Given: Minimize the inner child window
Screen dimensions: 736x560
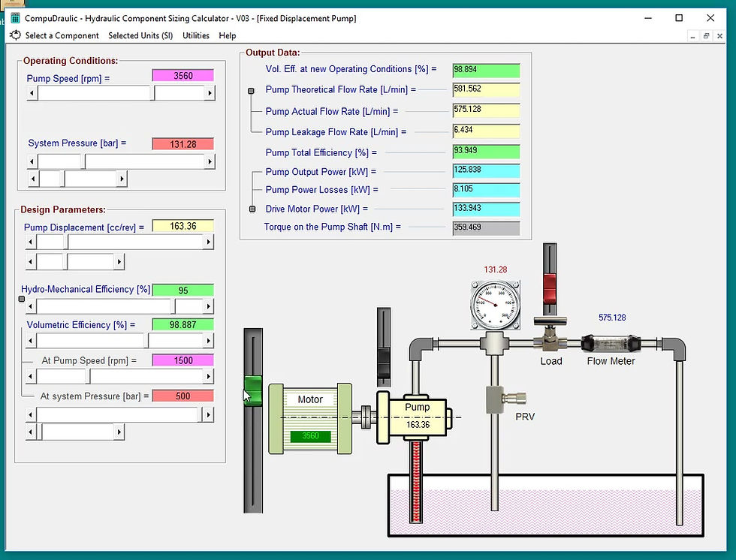Looking at the screenshot, I should click(x=692, y=35).
